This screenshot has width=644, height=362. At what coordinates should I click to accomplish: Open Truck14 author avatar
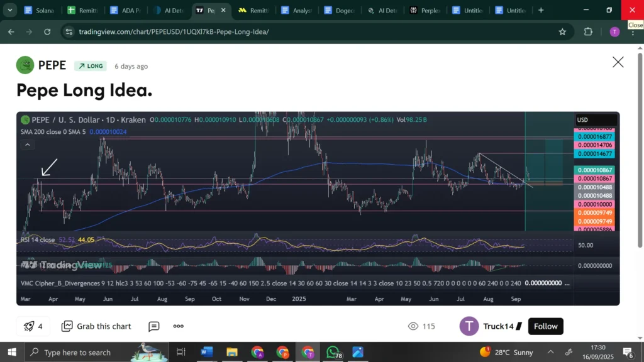click(x=469, y=326)
